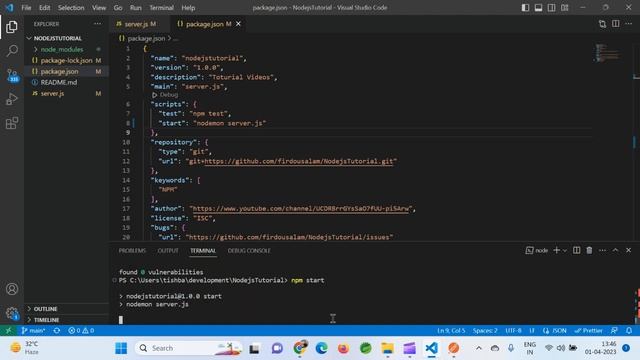Open the File menu
The image size is (640, 360).
26,8
